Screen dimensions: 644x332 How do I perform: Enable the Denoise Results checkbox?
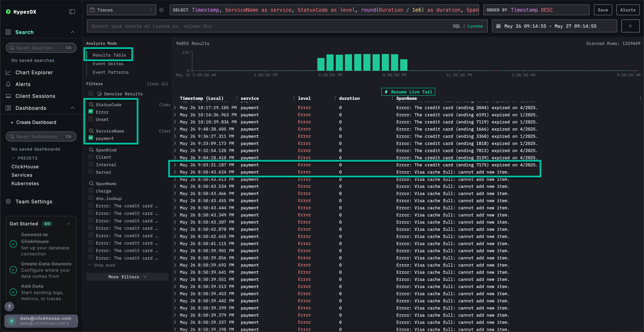coord(91,94)
